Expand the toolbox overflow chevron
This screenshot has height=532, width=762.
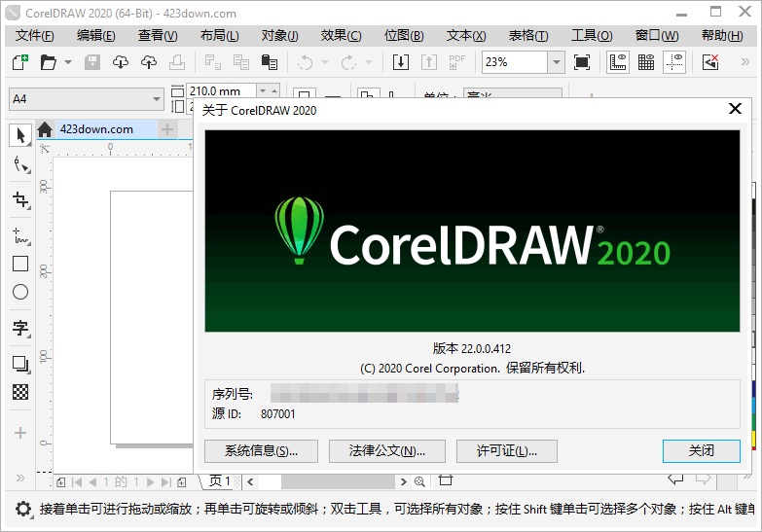point(20,478)
